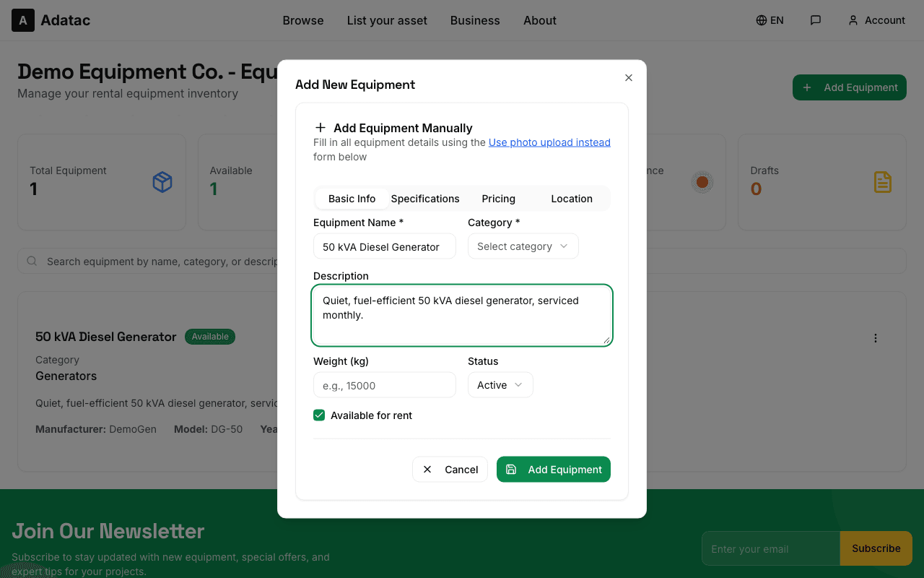This screenshot has height=578, width=924.
Task: Open List your asset nav item
Action: (387, 20)
